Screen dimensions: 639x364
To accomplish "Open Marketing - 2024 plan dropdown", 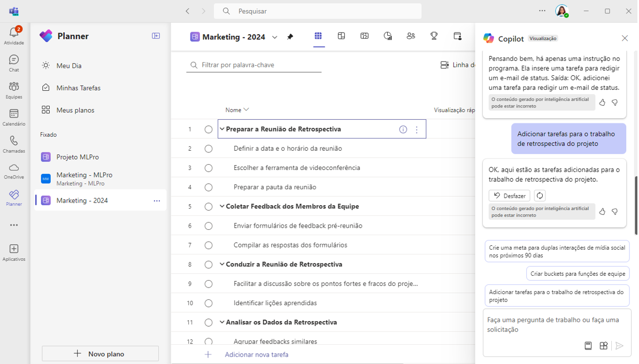I will [x=275, y=37].
